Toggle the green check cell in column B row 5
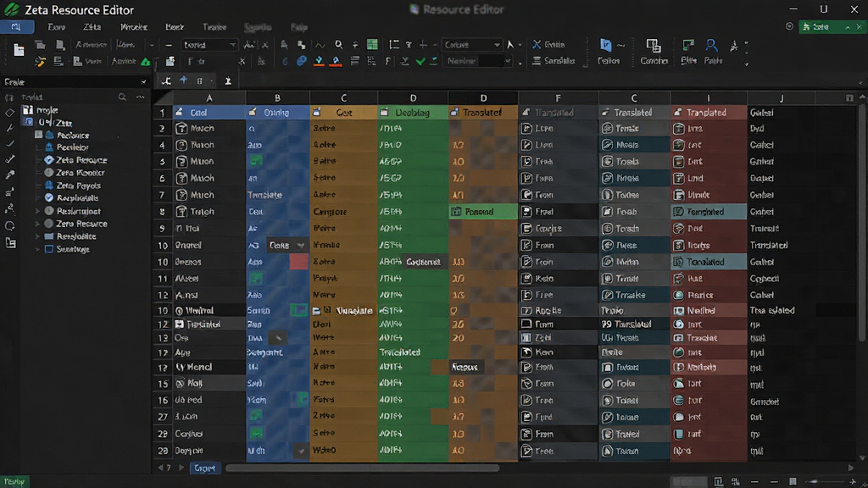 (256, 161)
